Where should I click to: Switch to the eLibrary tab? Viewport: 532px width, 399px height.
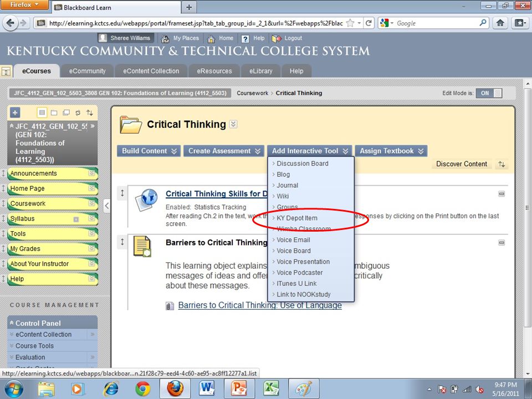pyautogui.click(x=260, y=71)
